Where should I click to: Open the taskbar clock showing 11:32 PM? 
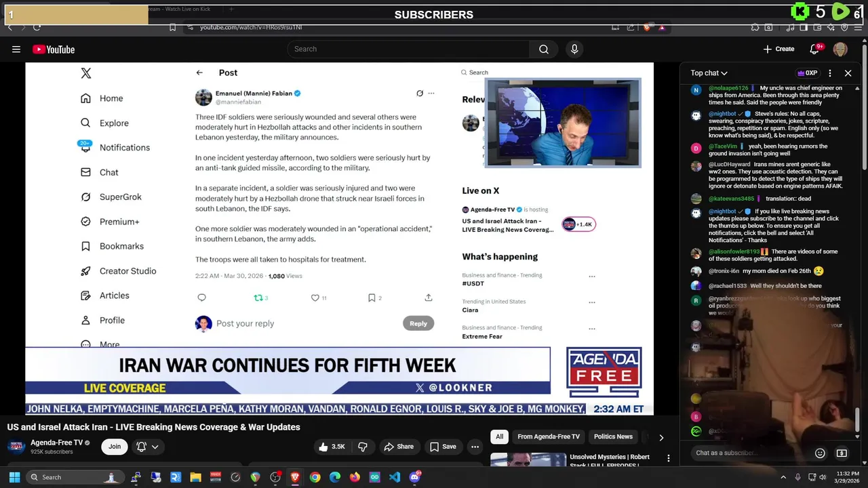(846, 477)
